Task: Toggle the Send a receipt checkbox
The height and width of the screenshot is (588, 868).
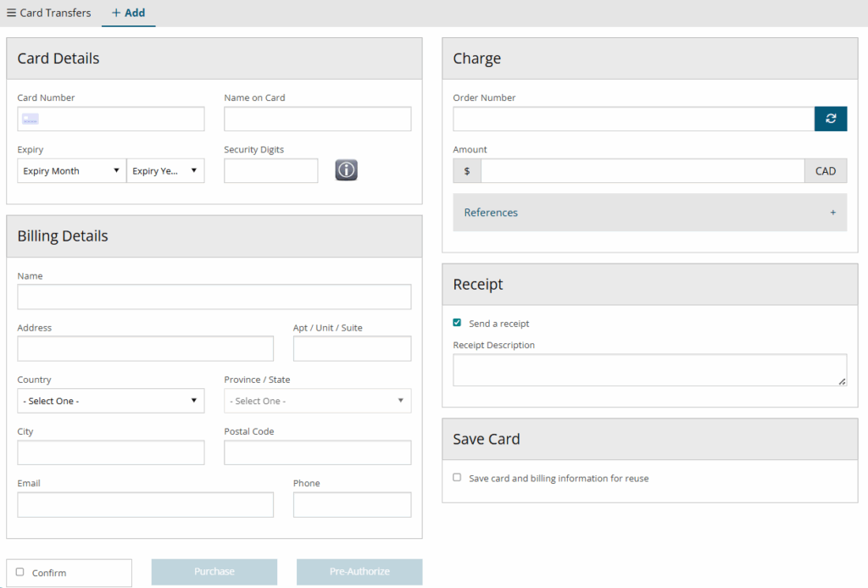Action: (458, 323)
